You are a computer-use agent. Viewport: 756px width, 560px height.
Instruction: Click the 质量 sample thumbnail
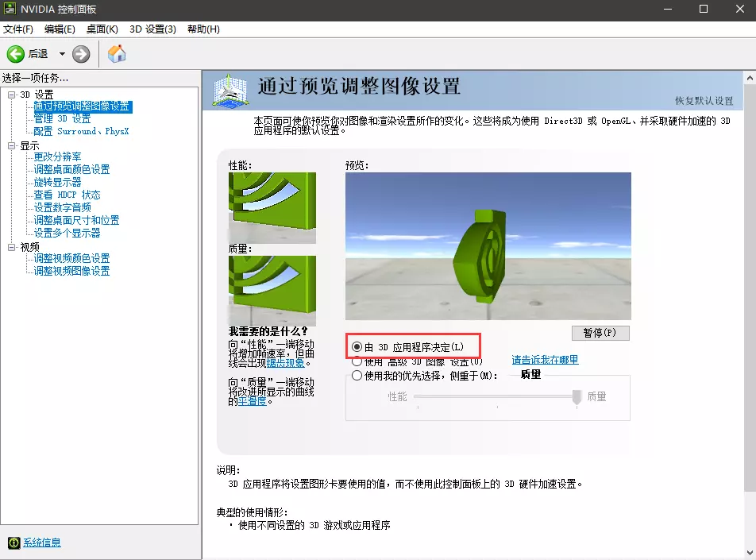coord(272,292)
